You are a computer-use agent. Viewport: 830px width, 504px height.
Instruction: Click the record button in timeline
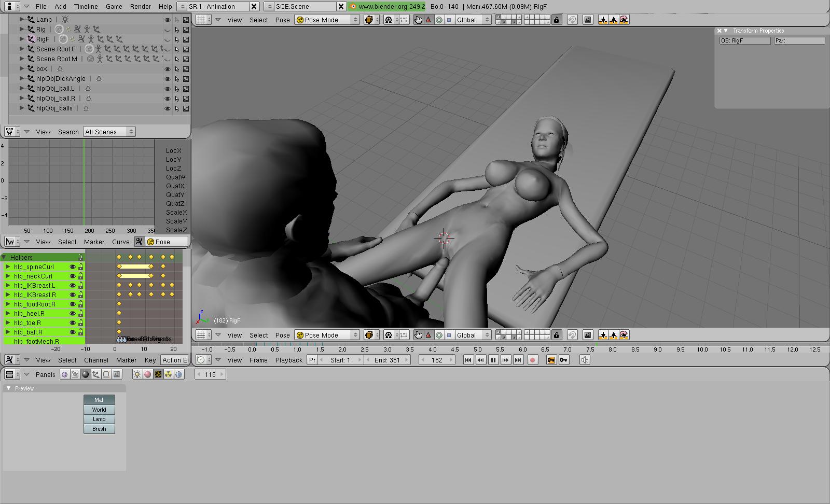coord(532,360)
